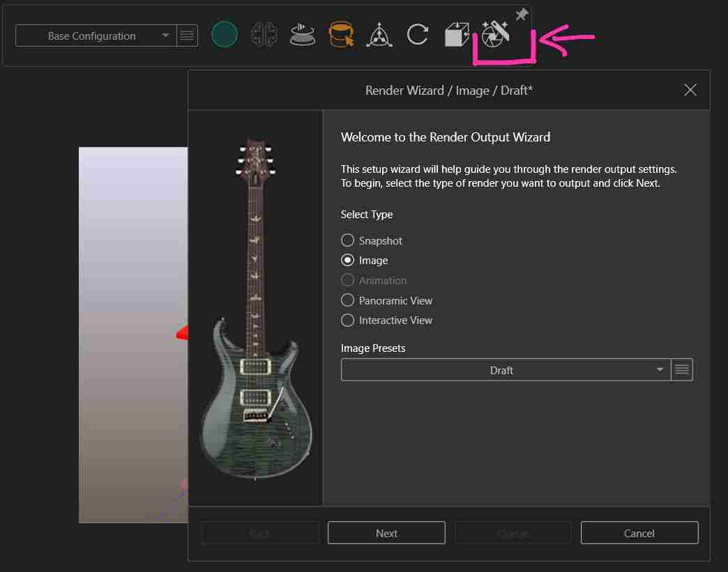Click the brain-shaped AI icon
The width and height of the screenshot is (728, 572).
pyautogui.click(x=264, y=35)
